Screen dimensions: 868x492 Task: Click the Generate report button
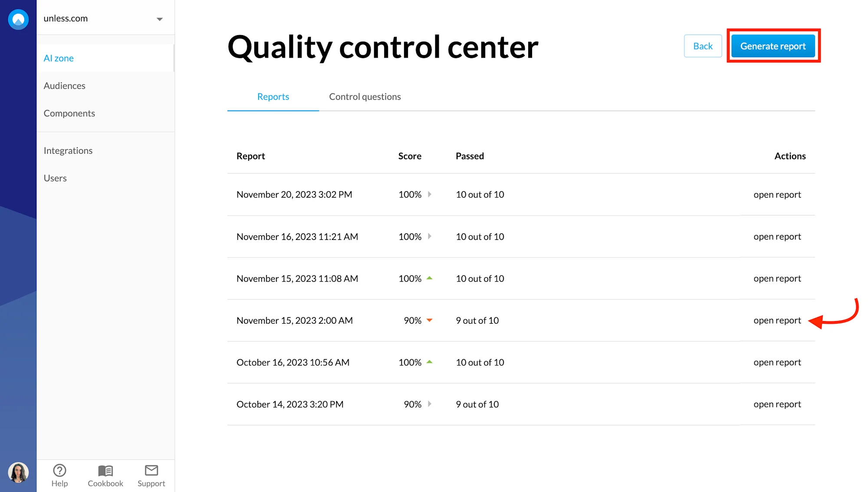point(773,46)
